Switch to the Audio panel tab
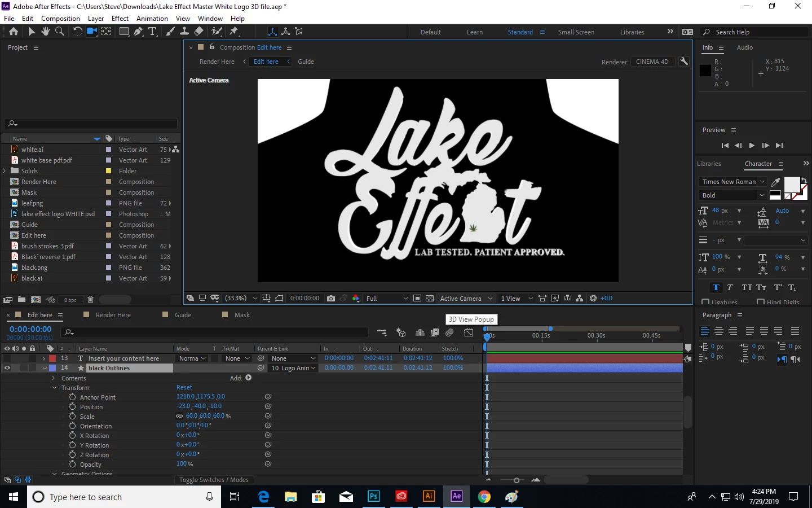 [x=744, y=47]
